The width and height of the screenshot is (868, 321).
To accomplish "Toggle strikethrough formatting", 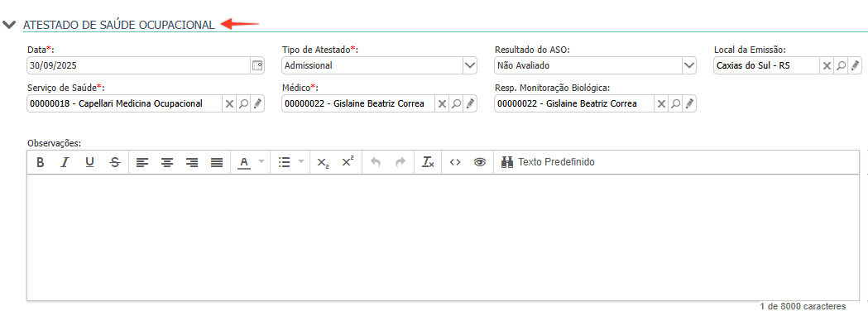I will click(x=114, y=162).
